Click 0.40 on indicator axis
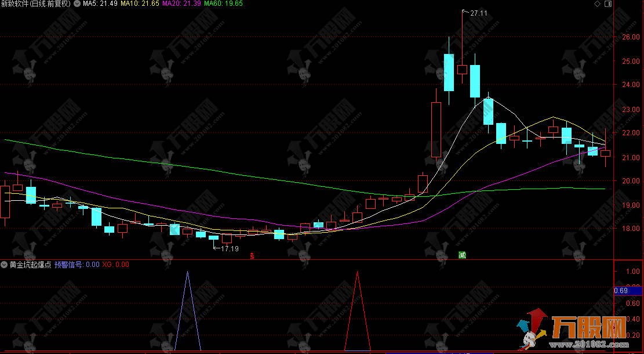Screen dimensions: 644x354 coord(633,319)
